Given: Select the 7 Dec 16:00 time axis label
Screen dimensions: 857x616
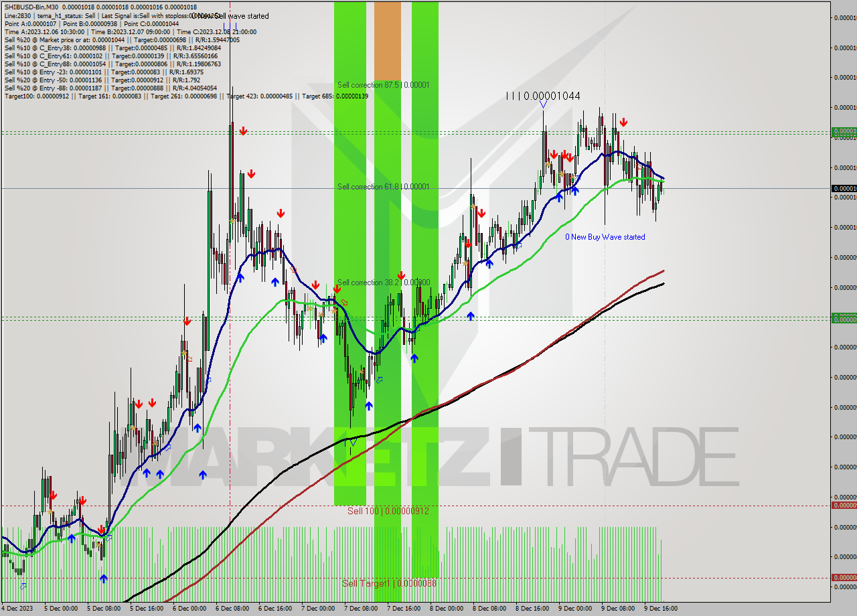Looking at the screenshot, I should pyautogui.click(x=404, y=609).
